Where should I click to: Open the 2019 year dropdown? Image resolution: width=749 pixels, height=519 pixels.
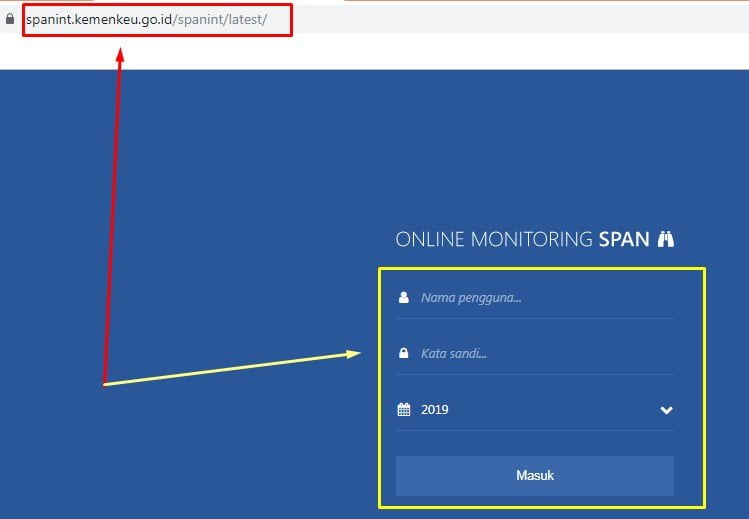point(535,410)
